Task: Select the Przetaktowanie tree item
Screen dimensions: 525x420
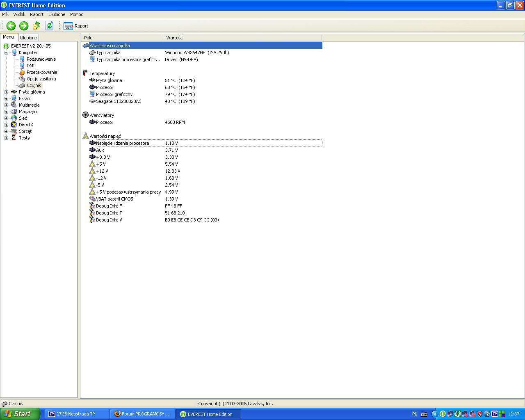Action: (x=42, y=72)
